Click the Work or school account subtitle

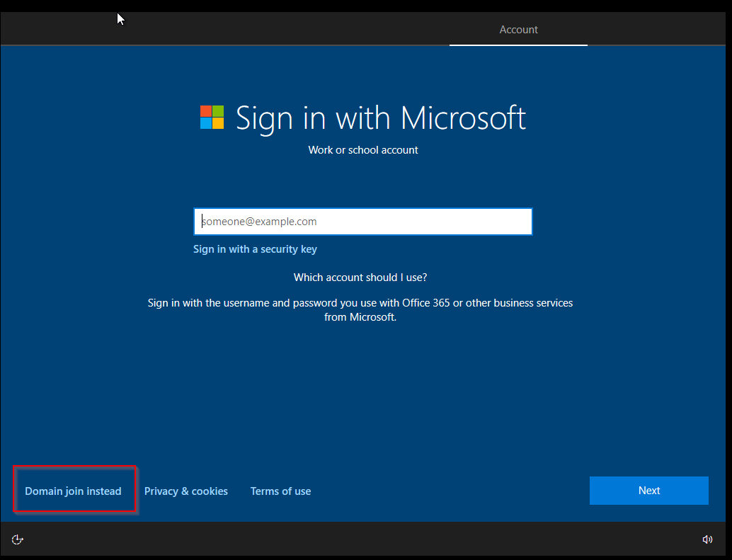click(362, 150)
